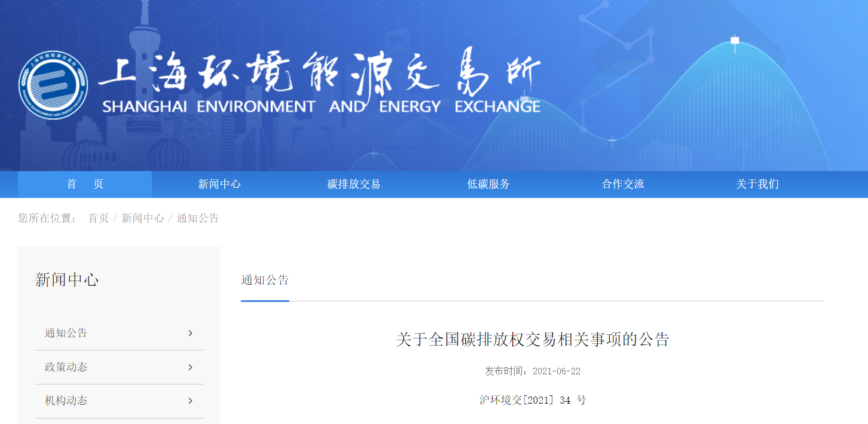The image size is (868, 424).
Task: Open 机构动态 in the sidebar list
Action: pos(119,401)
